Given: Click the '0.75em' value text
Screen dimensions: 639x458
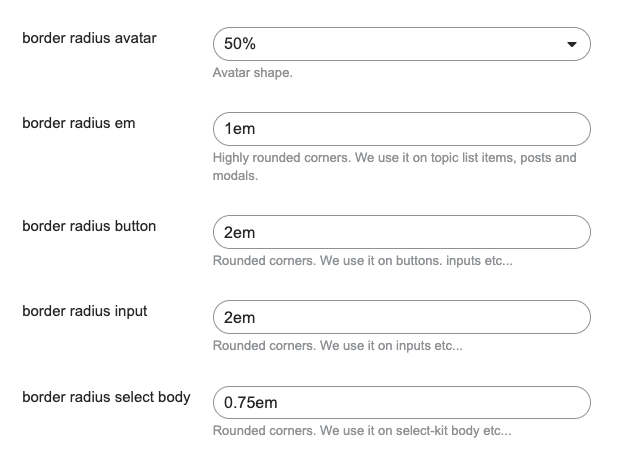Looking at the screenshot, I should point(250,403).
